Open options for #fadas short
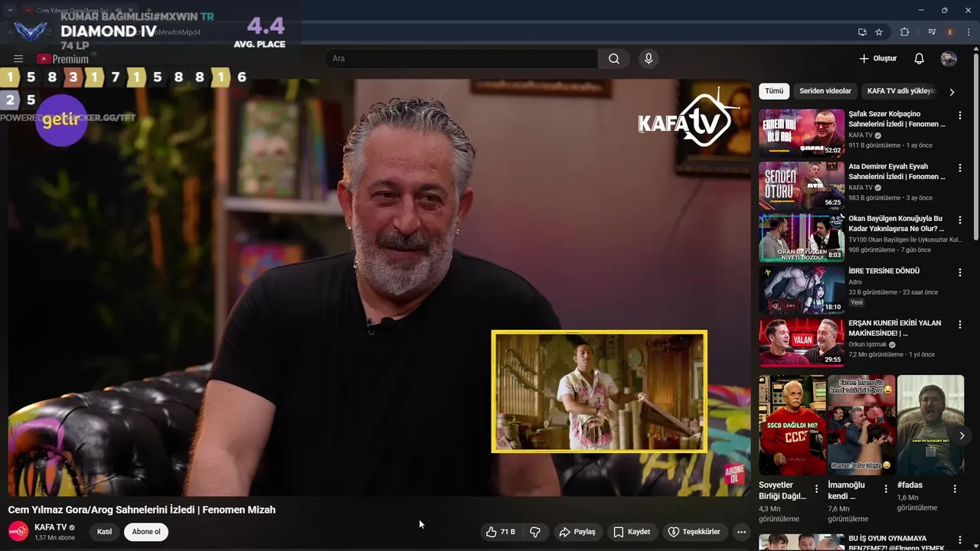The height and width of the screenshot is (551, 980). [x=955, y=488]
